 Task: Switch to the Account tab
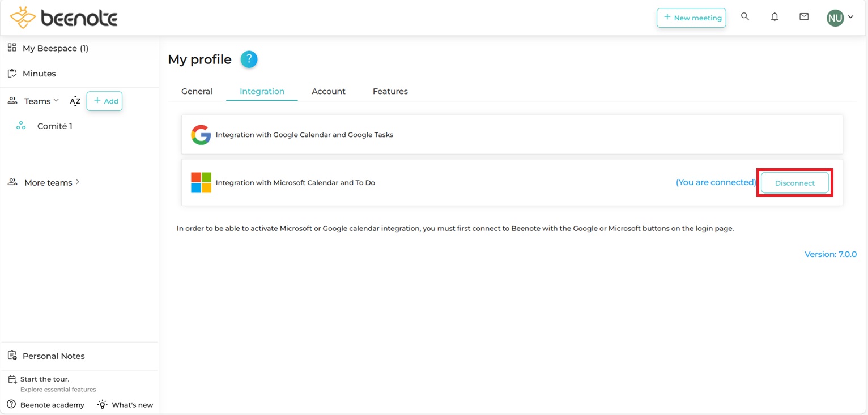(x=329, y=91)
